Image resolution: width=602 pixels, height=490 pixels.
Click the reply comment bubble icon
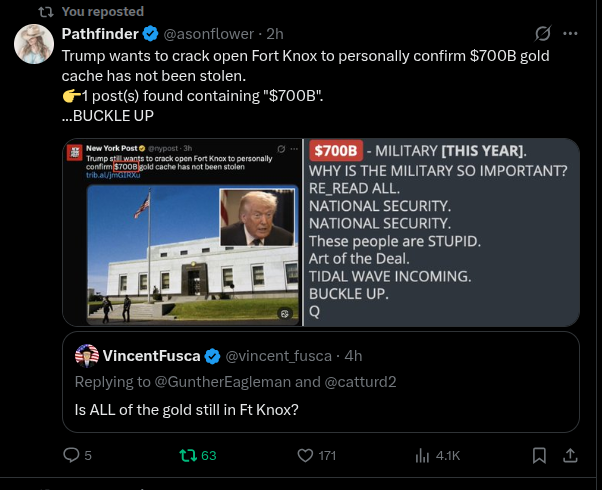pos(71,455)
